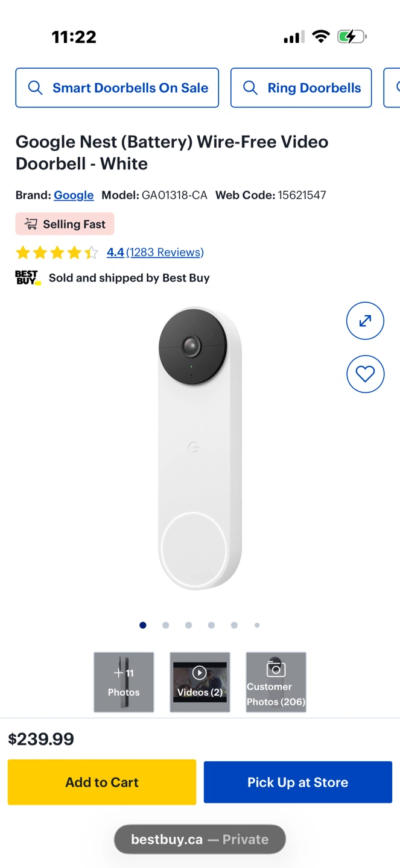Tap the Best Buy logo beside seller info
Viewport: 400px width, 868px height.
pos(28,278)
